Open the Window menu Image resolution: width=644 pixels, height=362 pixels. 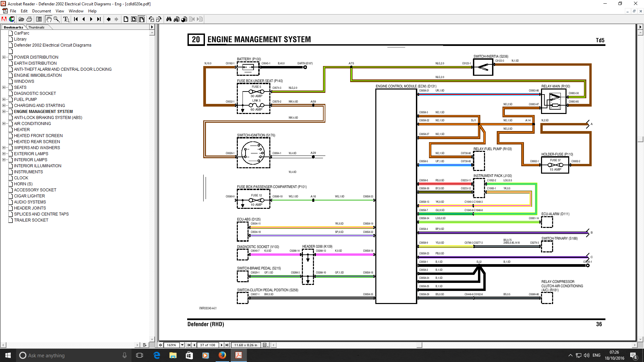tap(76, 11)
